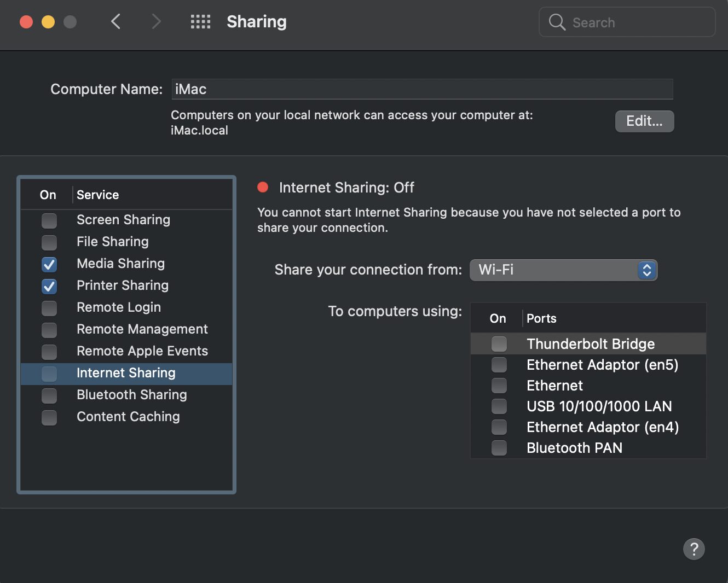Click the Wi-Fi dropdown stepper arrows
728x583 pixels.
[646, 270]
